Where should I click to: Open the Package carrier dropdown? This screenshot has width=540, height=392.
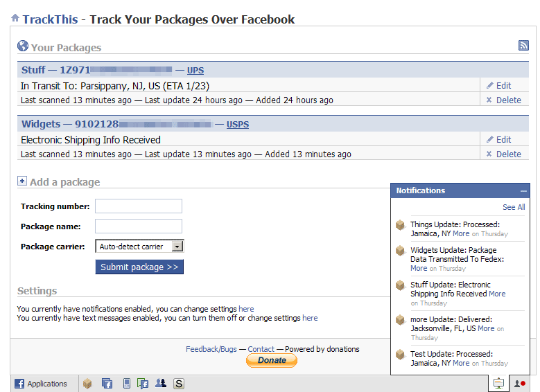(x=177, y=246)
